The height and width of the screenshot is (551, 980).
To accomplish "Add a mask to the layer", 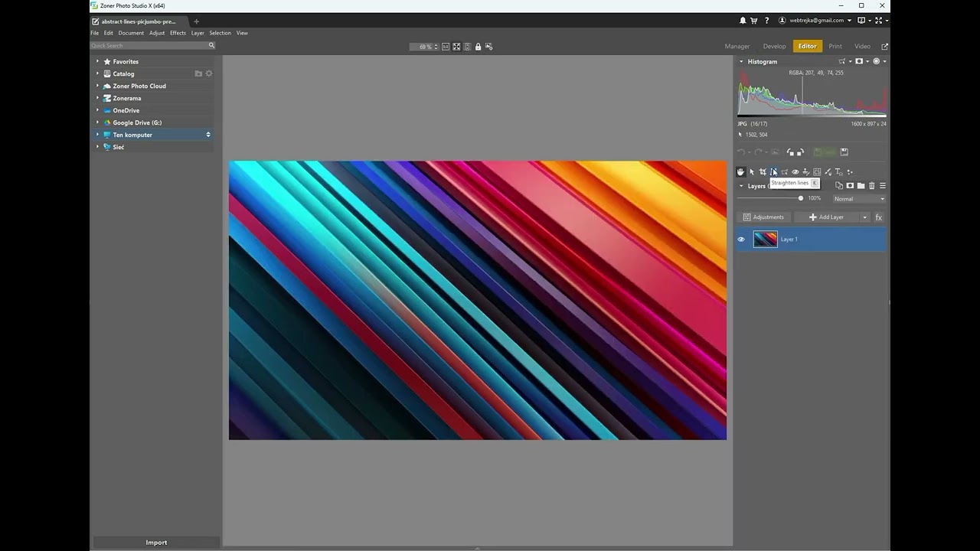I will click(850, 186).
